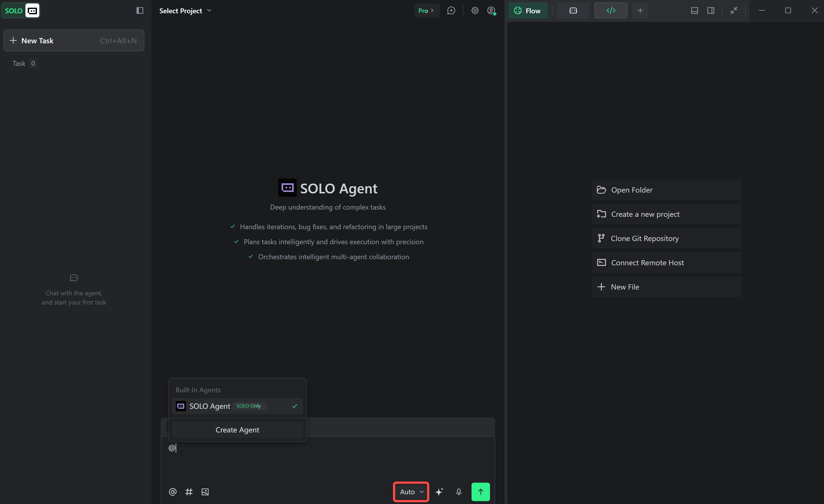Add a new tab with the plus icon
The width and height of the screenshot is (824, 504).
[x=640, y=11]
